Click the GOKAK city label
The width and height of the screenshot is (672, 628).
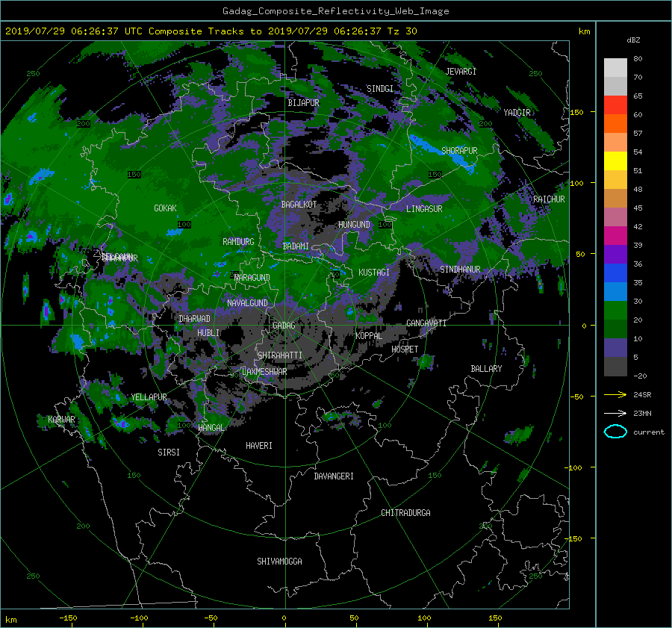coord(165,208)
